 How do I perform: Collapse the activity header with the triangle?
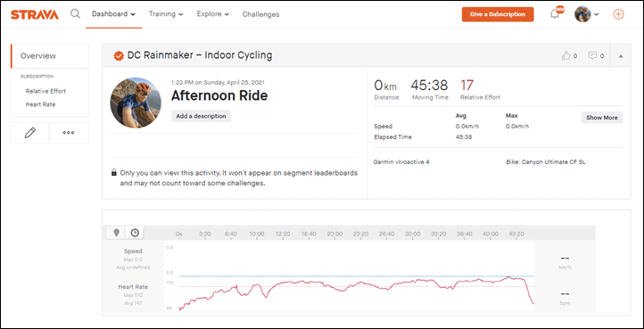coord(621,56)
